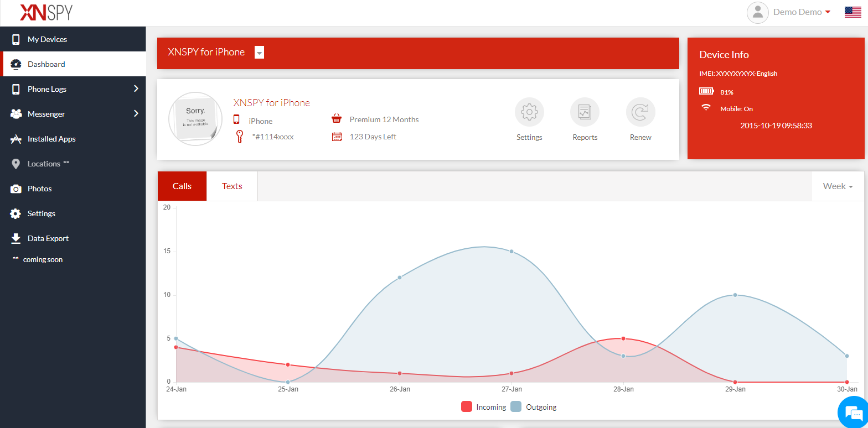Screen dimensions: 868x428
Task: Open the Reports icon
Action: coord(585,112)
